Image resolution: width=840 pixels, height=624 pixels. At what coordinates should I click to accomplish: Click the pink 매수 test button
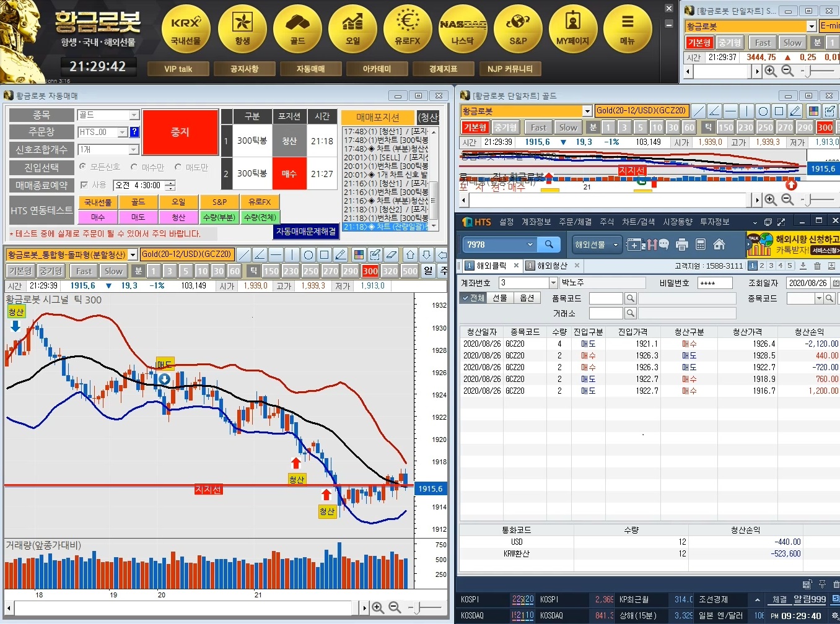pos(98,217)
